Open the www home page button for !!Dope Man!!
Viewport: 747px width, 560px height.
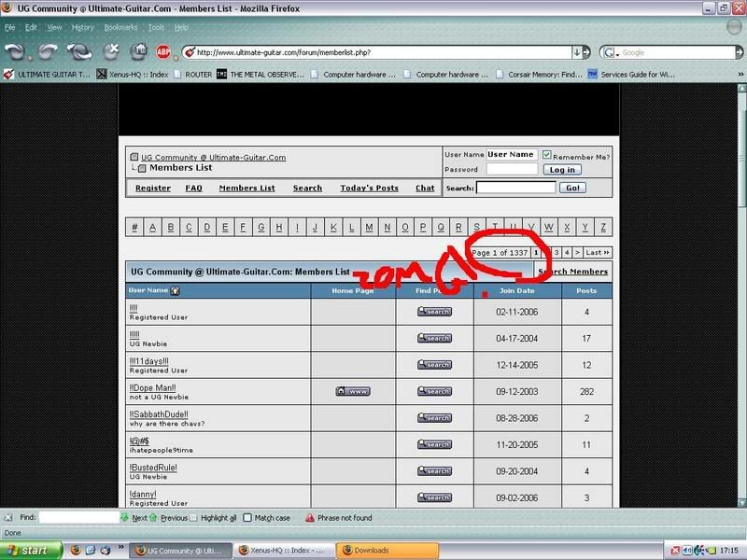click(353, 391)
